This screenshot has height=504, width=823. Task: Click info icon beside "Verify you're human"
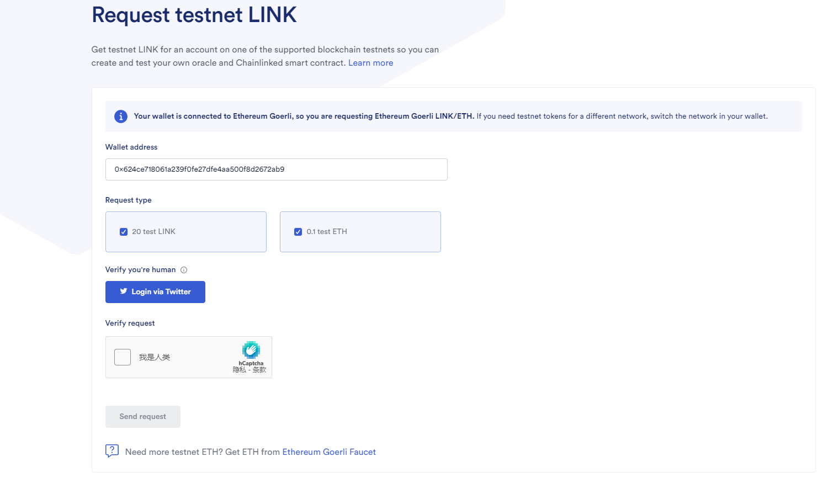pos(184,270)
